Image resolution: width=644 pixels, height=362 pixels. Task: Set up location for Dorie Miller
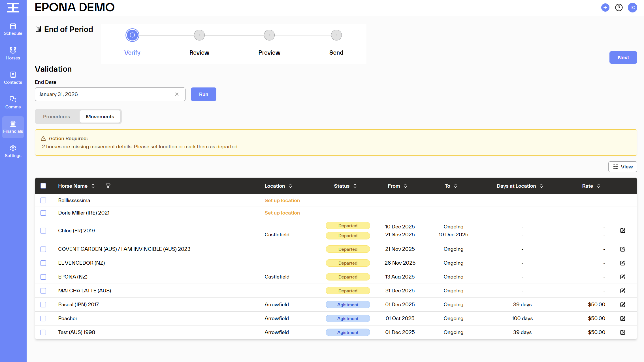[282, 213]
